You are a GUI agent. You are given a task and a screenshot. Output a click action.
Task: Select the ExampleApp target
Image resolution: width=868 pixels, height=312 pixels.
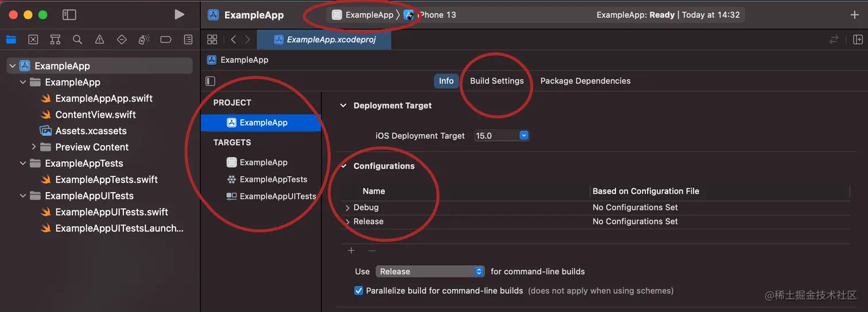tap(257, 162)
